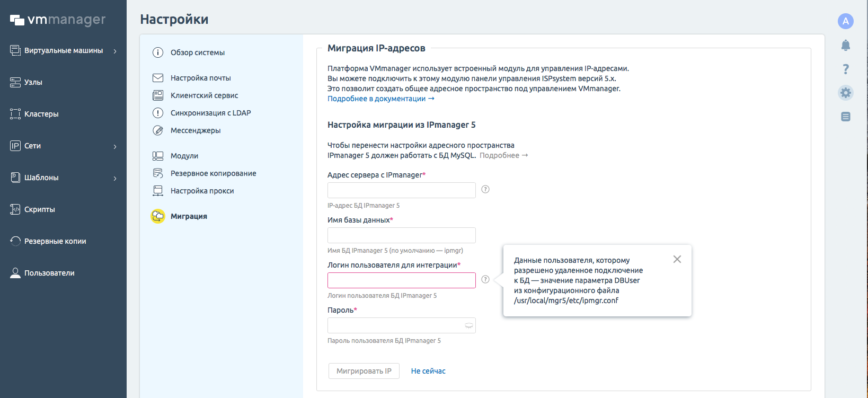Select Клиентский сервис settings item
This screenshot has width=868, height=398.
point(205,95)
